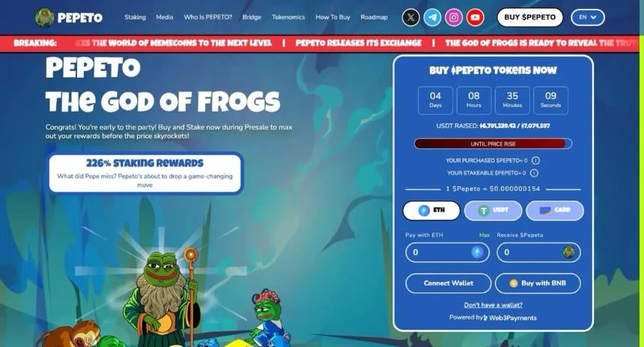Select CARD payment option

pyautogui.click(x=554, y=210)
